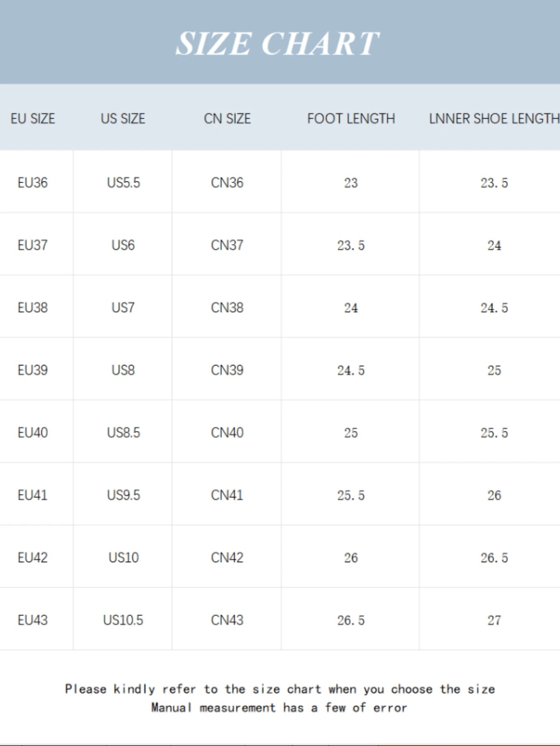Select the US SIZE column header
560x746 pixels.
tap(123, 119)
